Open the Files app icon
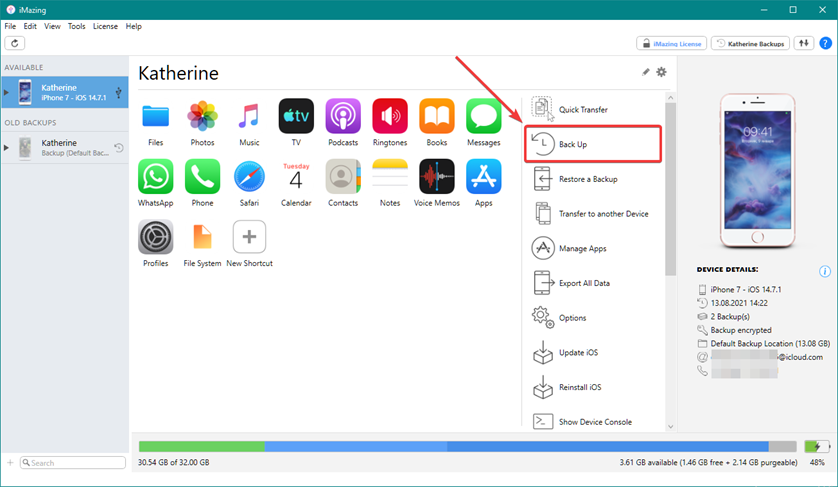The height and width of the screenshot is (487, 838). tap(156, 117)
